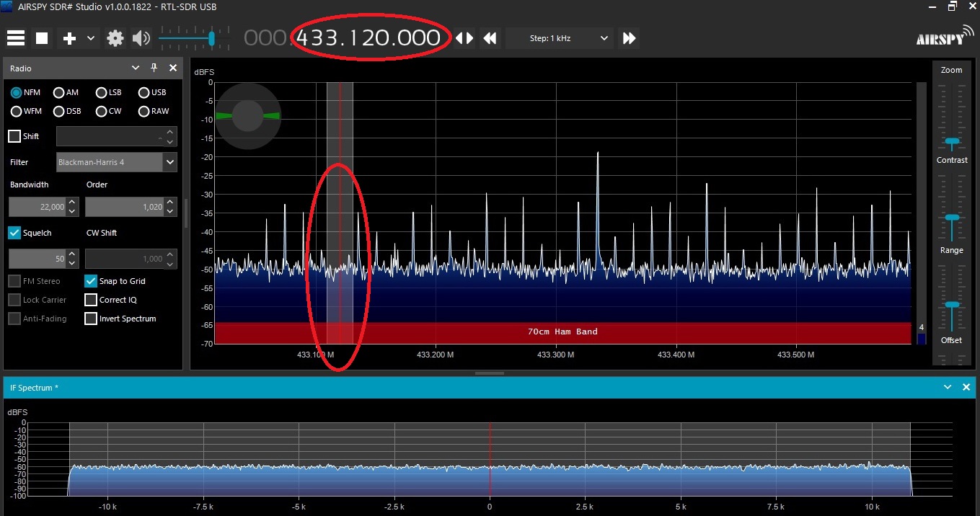Select AM demodulation mode
This screenshot has height=516, width=980.
(x=66, y=92)
